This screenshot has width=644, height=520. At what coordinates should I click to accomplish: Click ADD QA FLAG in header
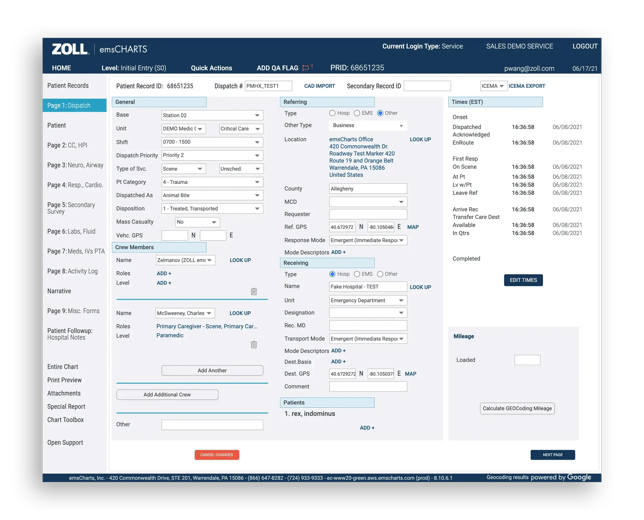(x=277, y=68)
